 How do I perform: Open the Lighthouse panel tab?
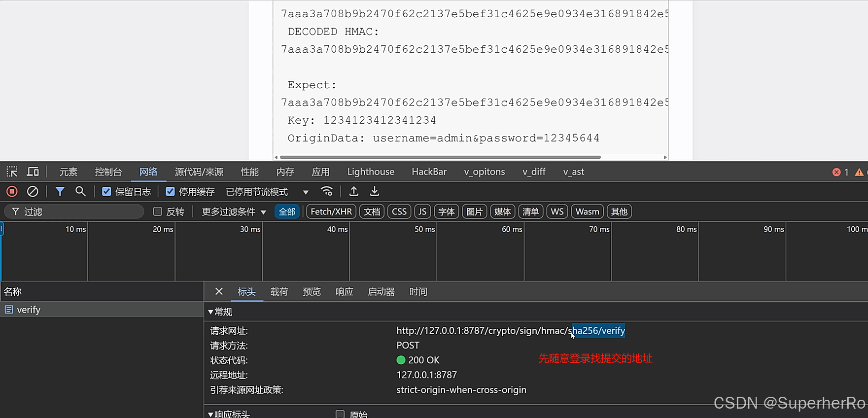[x=371, y=172]
